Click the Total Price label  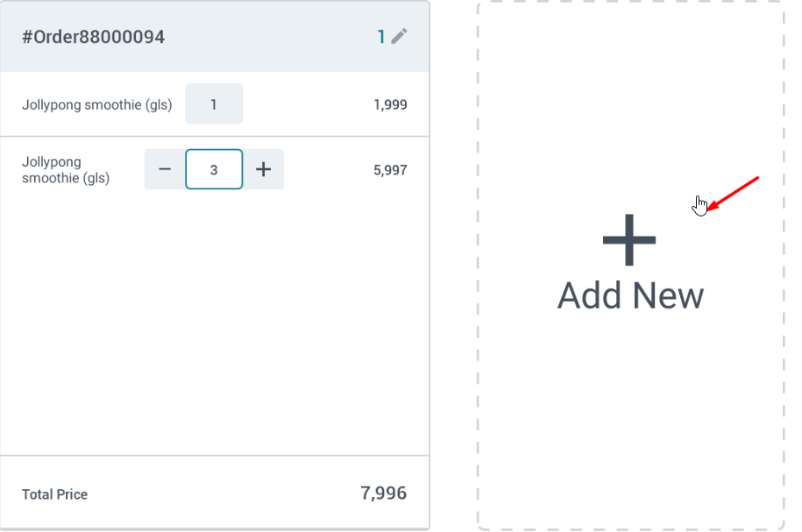click(54, 494)
